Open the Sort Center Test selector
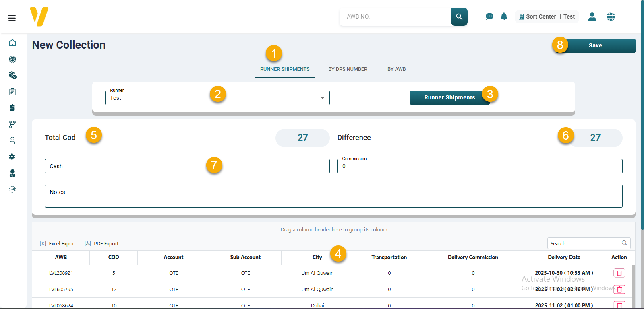Image resolution: width=644 pixels, height=309 pixels. [547, 16]
